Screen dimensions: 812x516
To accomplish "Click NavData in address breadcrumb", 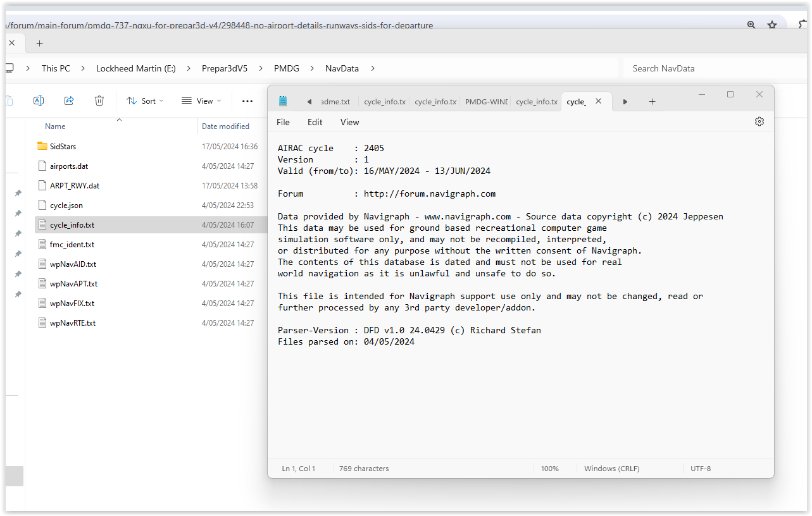I will coord(342,68).
